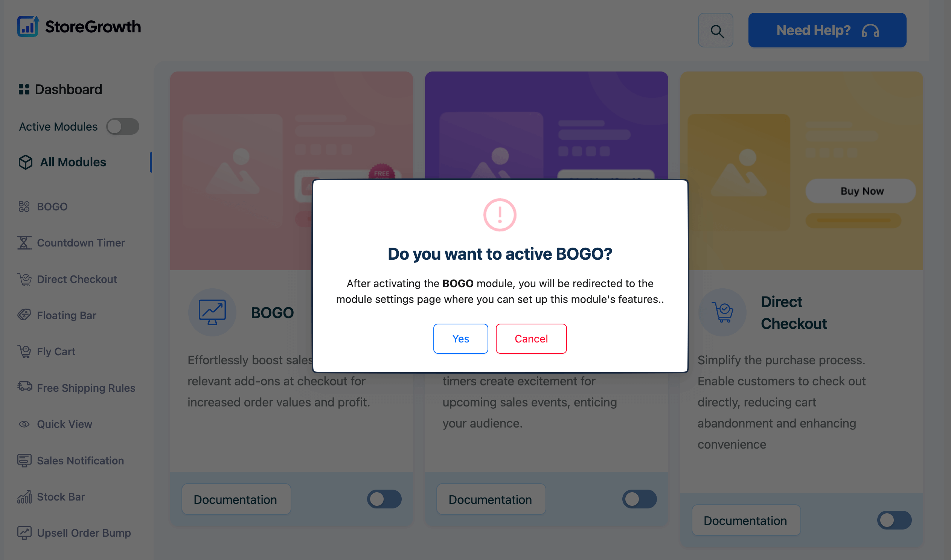This screenshot has width=951, height=560.
Task: Click the Fly Cart icon in sidebar
Action: [24, 352]
